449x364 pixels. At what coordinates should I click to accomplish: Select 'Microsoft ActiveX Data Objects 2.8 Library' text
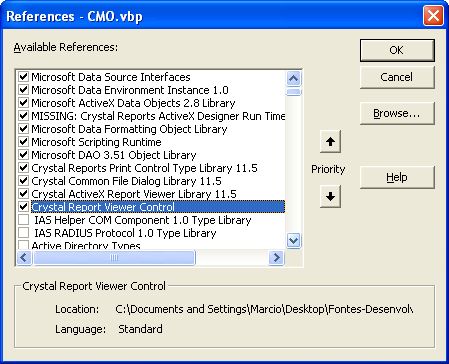133,103
